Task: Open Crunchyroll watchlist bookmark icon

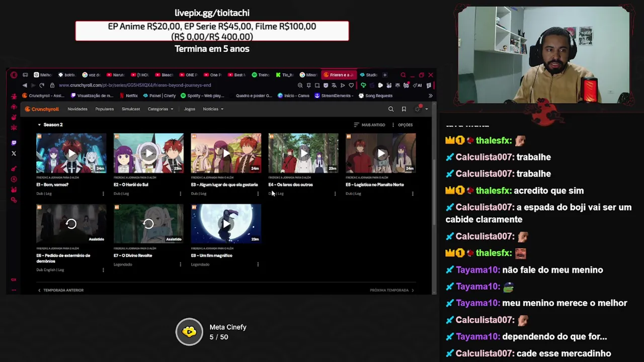Action: tap(404, 109)
